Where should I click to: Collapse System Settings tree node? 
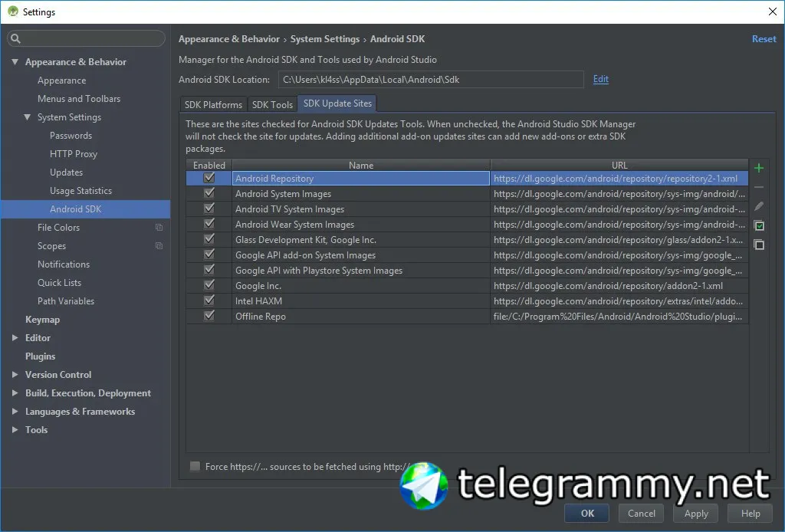click(27, 117)
